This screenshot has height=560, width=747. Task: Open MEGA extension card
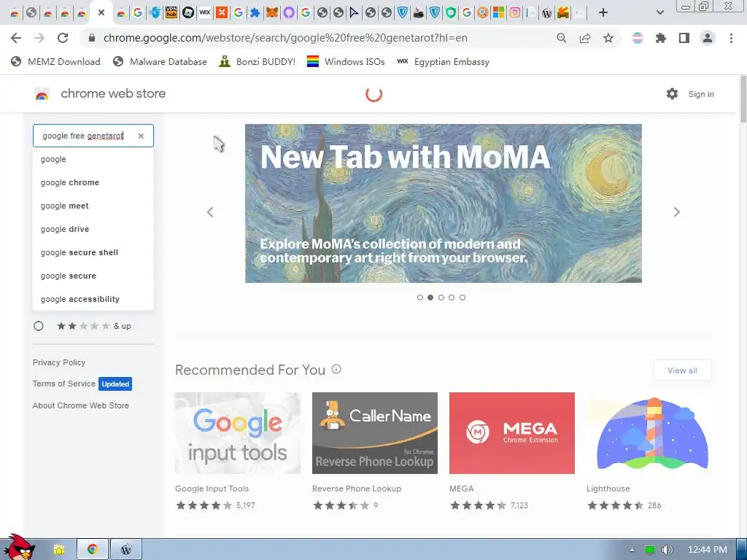pos(511,451)
